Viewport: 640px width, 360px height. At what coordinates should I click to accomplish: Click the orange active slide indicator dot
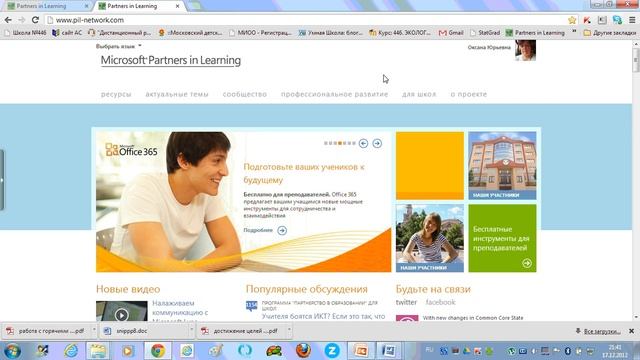[340, 143]
